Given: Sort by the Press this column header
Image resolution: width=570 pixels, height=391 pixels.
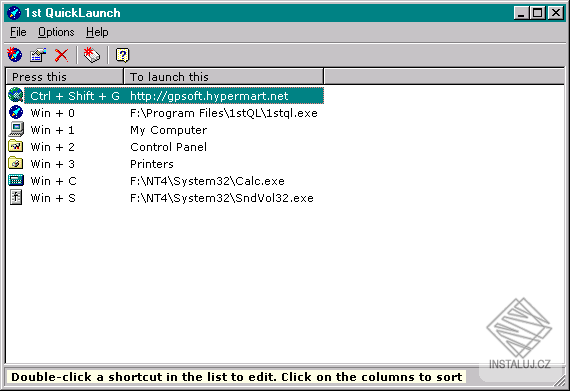Looking at the screenshot, I should (65, 77).
